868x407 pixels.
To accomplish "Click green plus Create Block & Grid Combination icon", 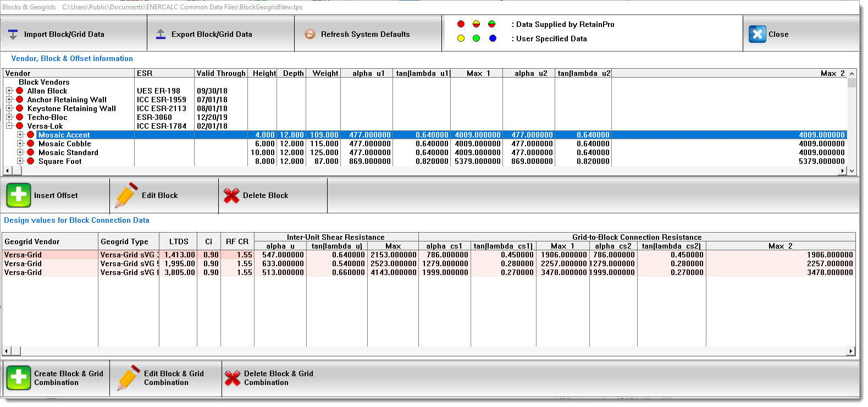I will coord(19,378).
